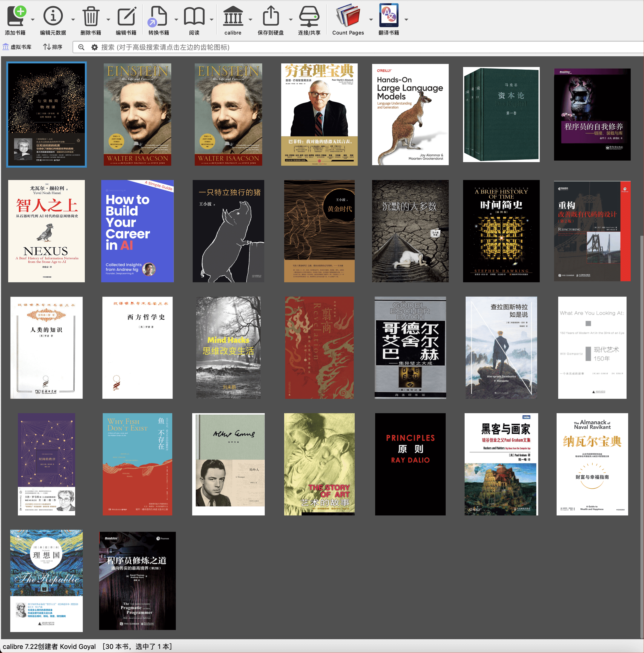Click the Save to disk (保存到硬盘) icon
Screen dimensions: 644x653
click(271, 16)
